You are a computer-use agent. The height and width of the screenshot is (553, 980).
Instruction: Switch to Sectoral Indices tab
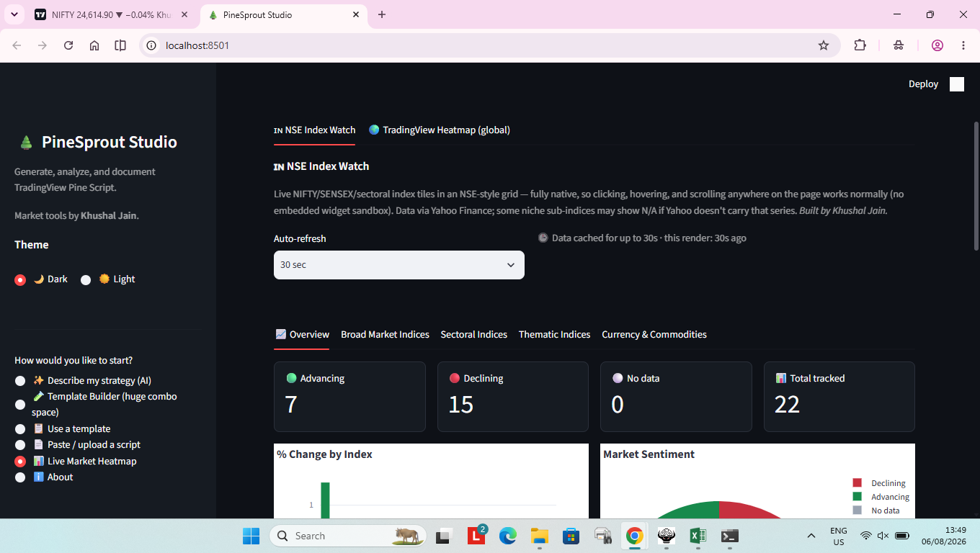click(x=473, y=335)
